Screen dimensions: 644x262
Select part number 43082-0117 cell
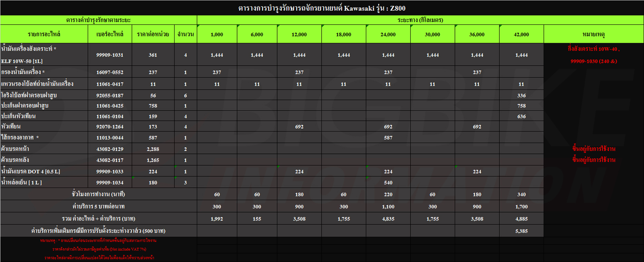110,160
